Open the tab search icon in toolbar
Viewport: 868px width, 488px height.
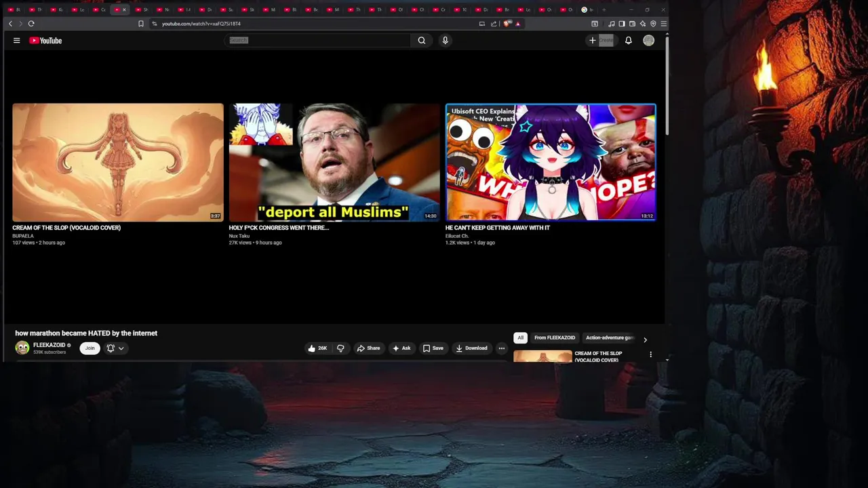click(595, 24)
